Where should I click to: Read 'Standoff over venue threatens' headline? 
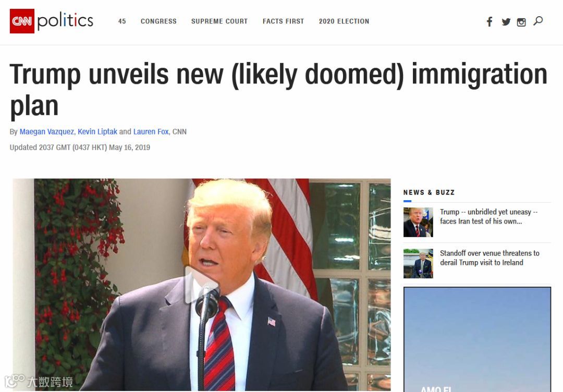tap(489, 258)
